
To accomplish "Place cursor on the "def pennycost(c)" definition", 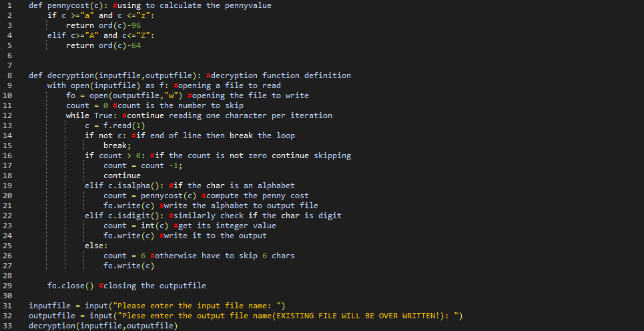I will (x=68, y=5).
